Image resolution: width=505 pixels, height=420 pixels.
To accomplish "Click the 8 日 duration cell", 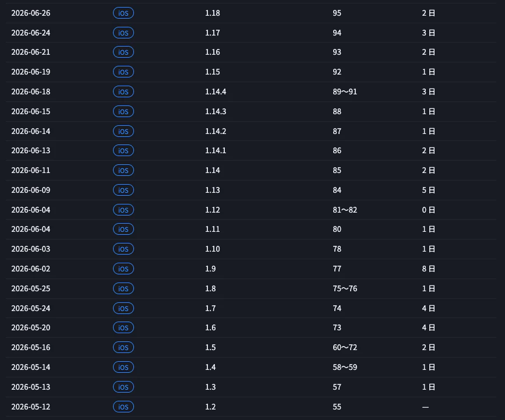I will pyautogui.click(x=428, y=269).
